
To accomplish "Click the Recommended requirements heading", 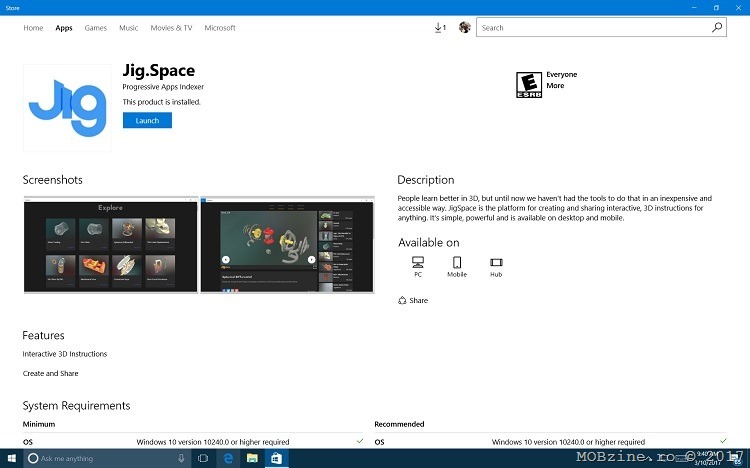I will pyautogui.click(x=399, y=424).
